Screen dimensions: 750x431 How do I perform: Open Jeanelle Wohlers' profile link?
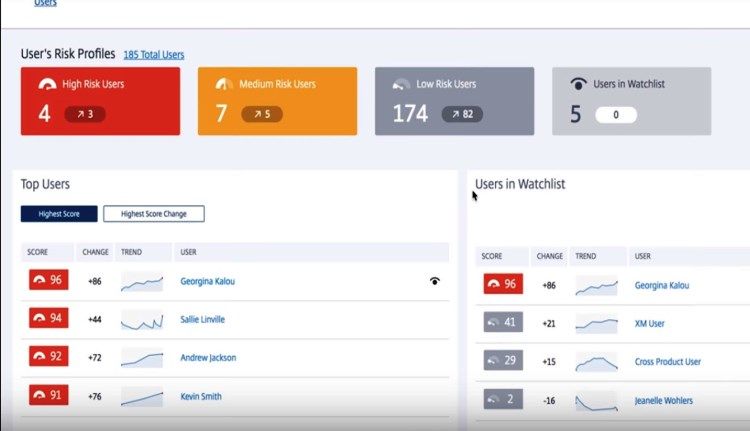[x=663, y=401]
